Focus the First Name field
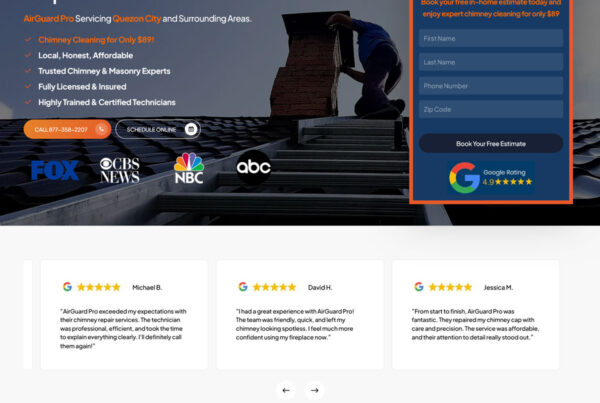 [490, 38]
